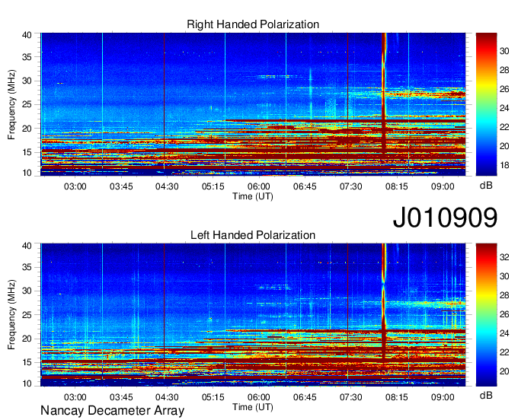This screenshot has width=518, height=420.
Task: Click the 10 MHz tick of the left-handed plot
Action: [27, 383]
